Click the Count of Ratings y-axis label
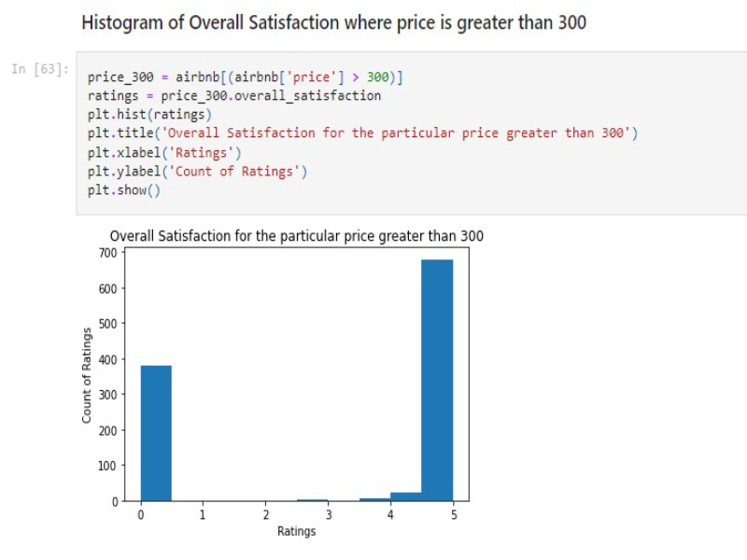This screenshot has width=747, height=560. (x=86, y=375)
